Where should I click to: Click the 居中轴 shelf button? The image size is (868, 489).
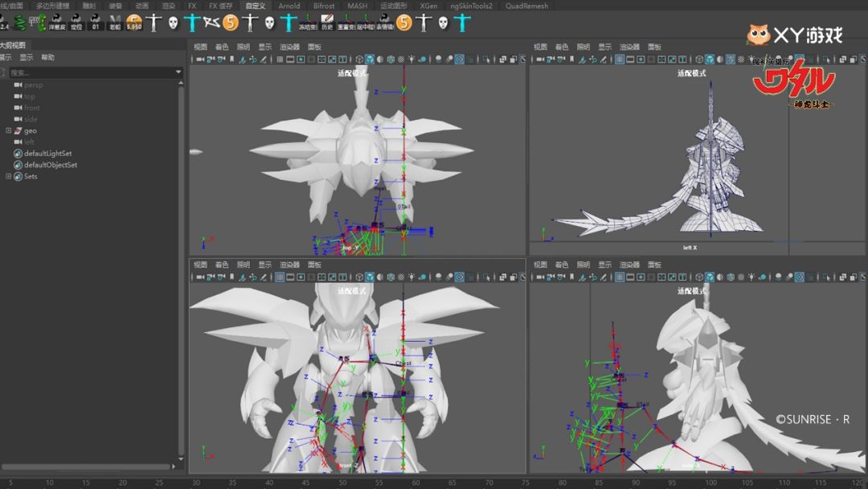coord(366,22)
